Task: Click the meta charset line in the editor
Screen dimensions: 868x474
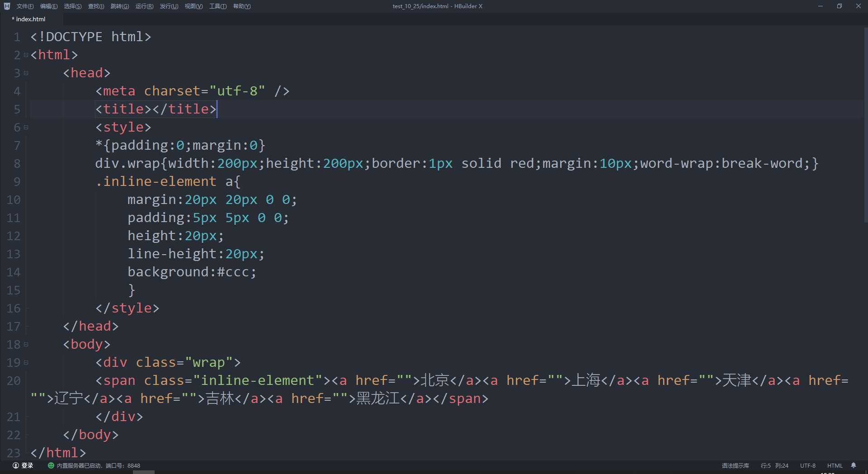Action: (x=192, y=91)
